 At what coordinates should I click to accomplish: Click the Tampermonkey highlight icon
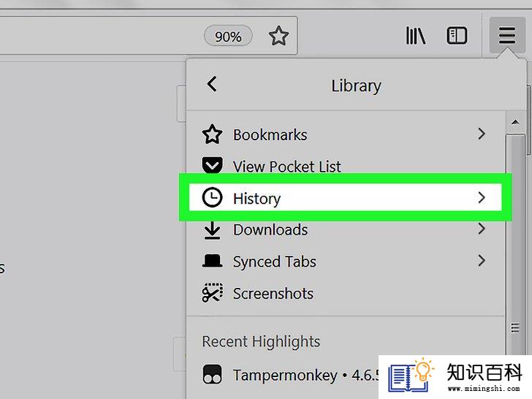coord(213,374)
